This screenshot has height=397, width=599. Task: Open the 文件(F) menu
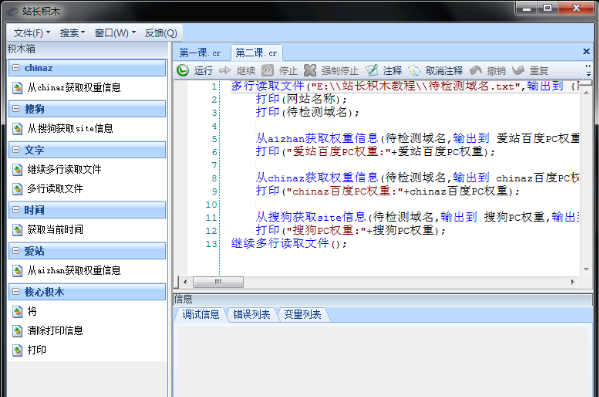pyautogui.click(x=32, y=33)
